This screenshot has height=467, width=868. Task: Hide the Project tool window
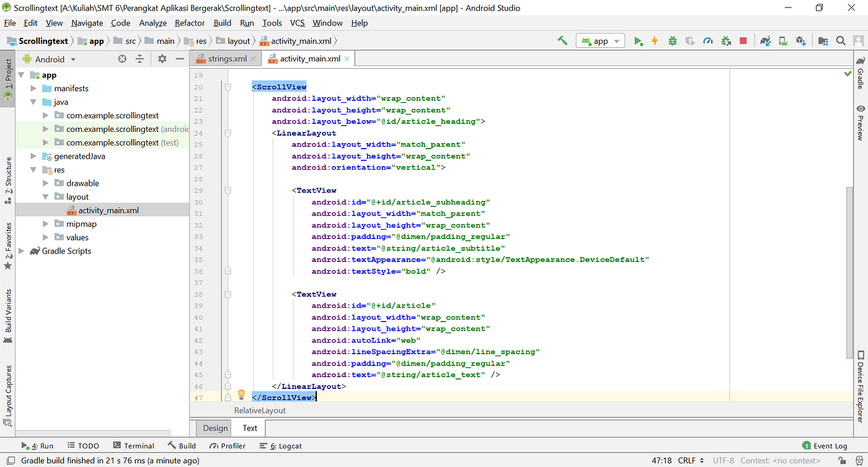coord(179,59)
